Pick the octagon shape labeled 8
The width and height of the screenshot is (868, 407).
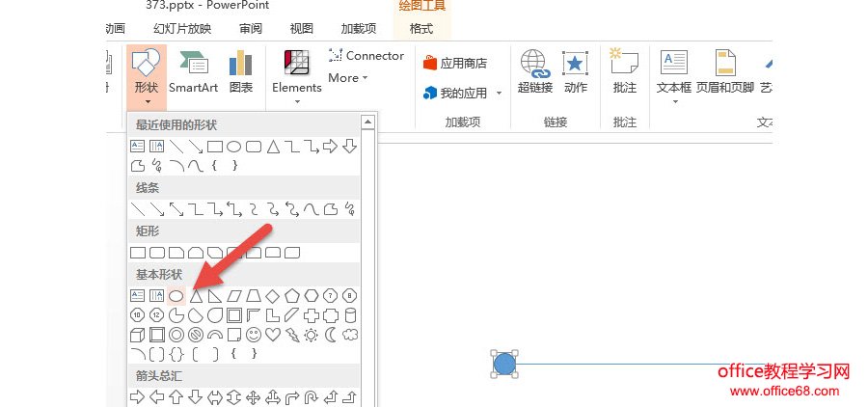tap(350, 296)
